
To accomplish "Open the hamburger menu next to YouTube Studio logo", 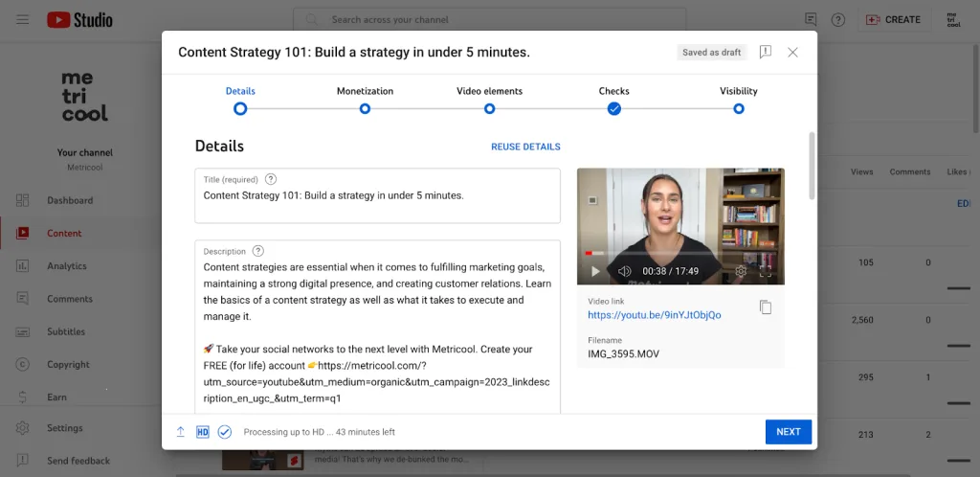I will (23, 19).
